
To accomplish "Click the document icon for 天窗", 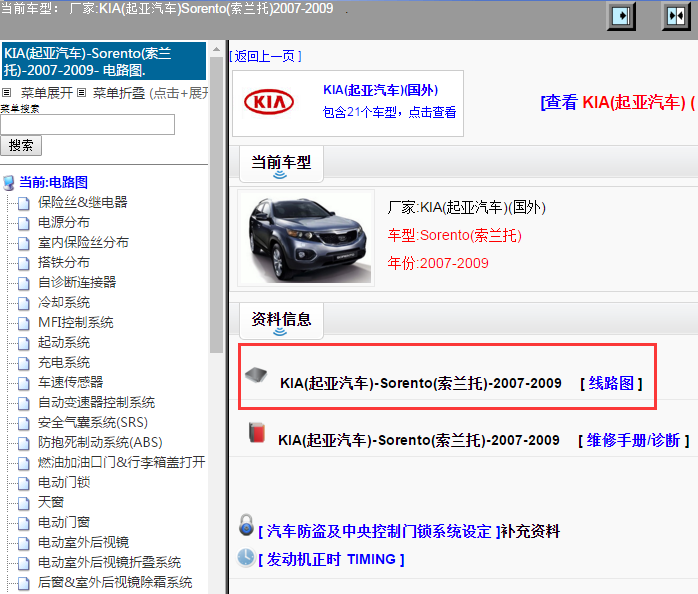I will pos(24,503).
